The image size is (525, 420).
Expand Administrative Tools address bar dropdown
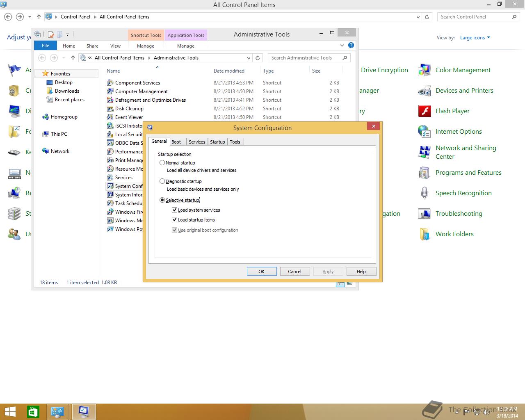pyautogui.click(x=249, y=58)
